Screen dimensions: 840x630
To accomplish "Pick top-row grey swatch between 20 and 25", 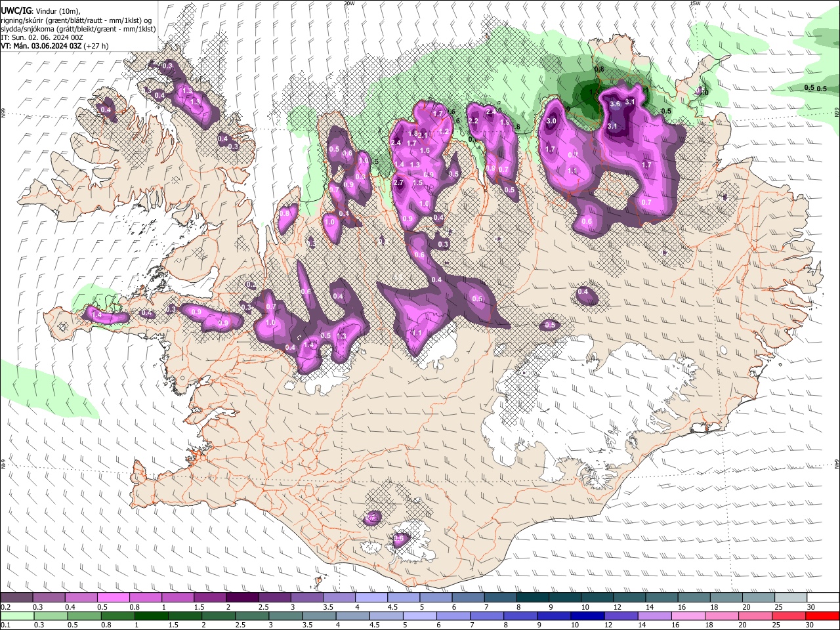I will point(759,598).
